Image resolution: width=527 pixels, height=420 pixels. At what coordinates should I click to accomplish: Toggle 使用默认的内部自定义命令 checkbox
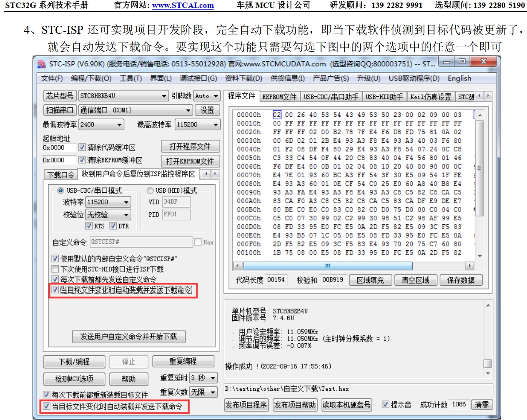[55, 259]
